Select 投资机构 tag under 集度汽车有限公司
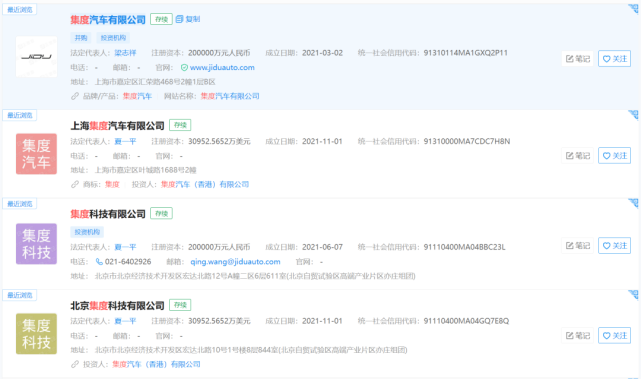 coord(113,38)
